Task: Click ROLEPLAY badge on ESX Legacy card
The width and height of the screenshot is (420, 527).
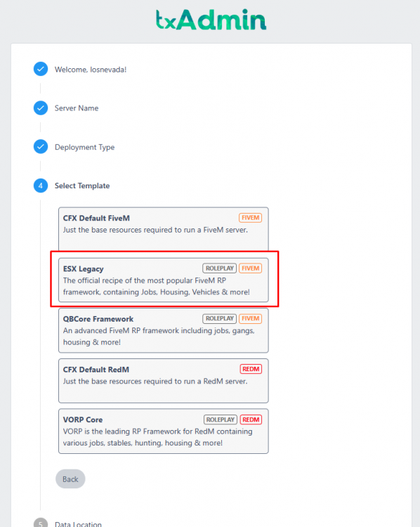Action: pyautogui.click(x=219, y=268)
